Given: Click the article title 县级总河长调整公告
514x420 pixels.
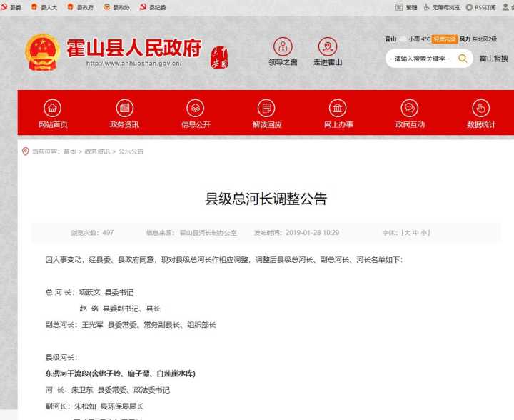Looking at the screenshot, I should [266, 199].
